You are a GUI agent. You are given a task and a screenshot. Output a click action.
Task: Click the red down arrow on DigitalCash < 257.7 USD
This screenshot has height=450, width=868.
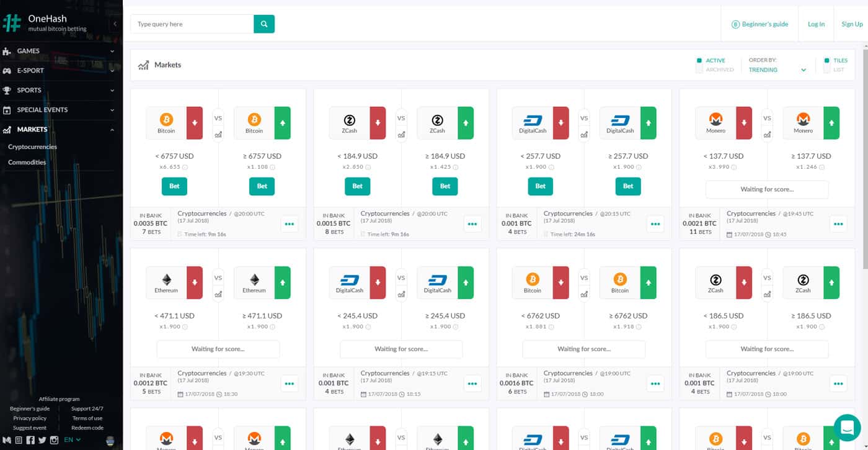tap(561, 123)
